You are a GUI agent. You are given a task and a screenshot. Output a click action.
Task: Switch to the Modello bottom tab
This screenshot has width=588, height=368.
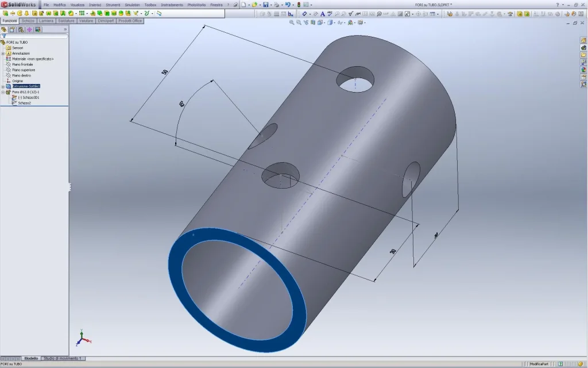(x=31, y=358)
